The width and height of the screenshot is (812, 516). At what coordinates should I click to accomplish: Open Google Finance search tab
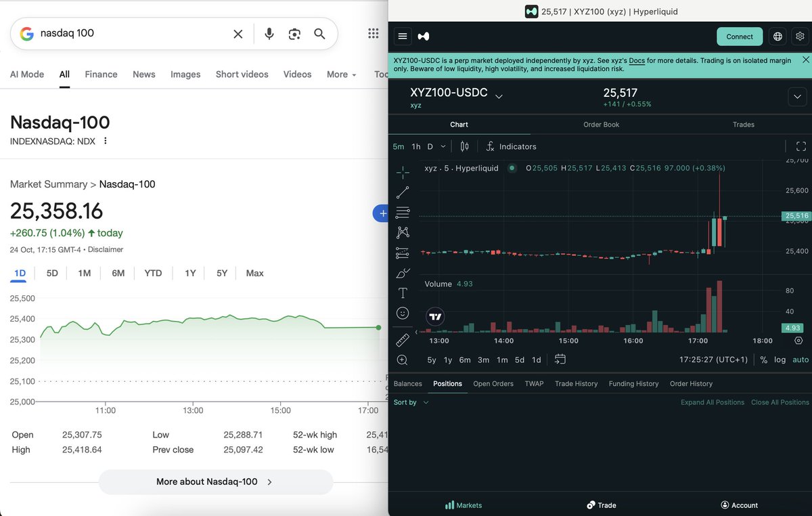coord(101,74)
